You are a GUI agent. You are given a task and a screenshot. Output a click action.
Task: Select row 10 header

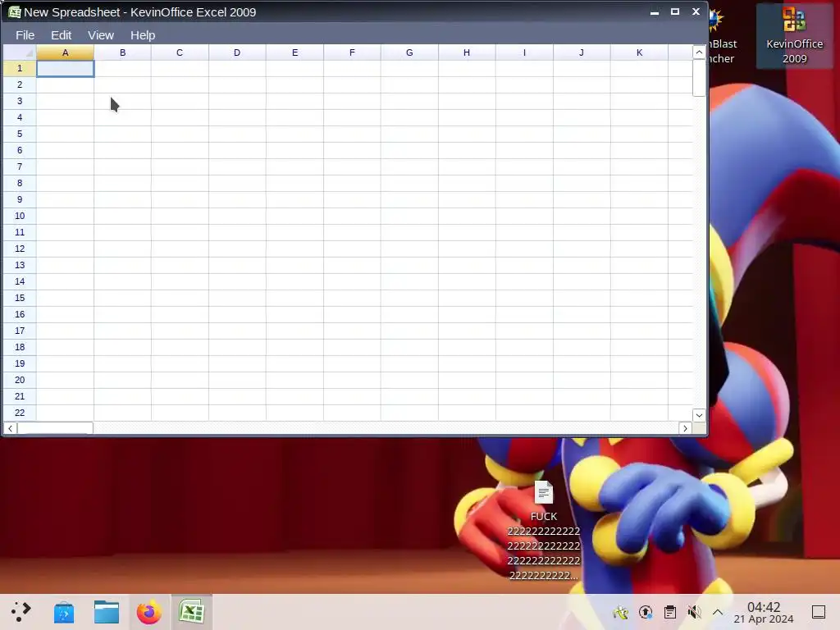point(20,216)
